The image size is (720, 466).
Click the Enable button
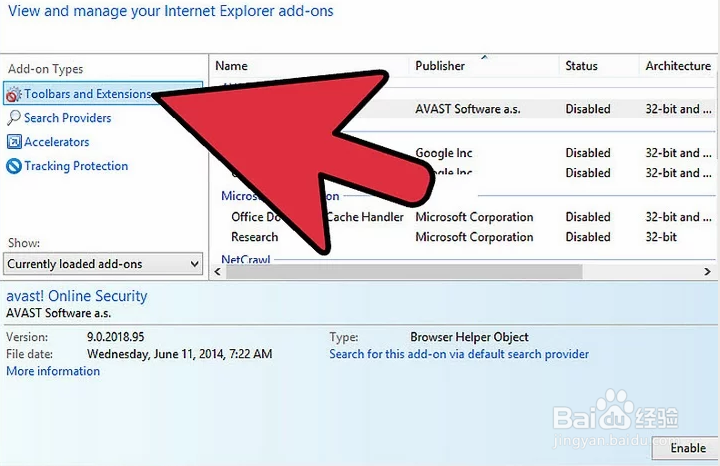[x=687, y=448]
